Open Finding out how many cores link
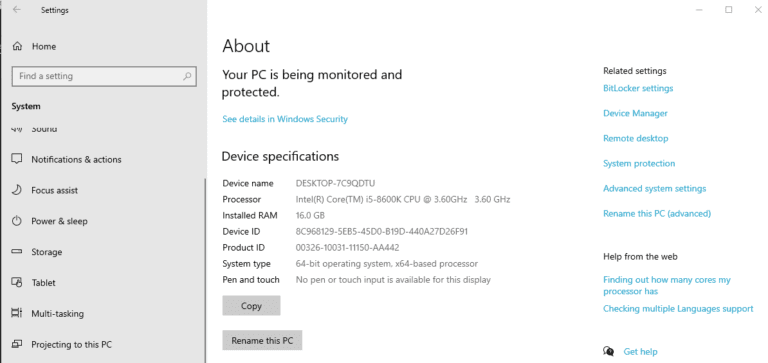768x363 pixels. pos(667,286)
